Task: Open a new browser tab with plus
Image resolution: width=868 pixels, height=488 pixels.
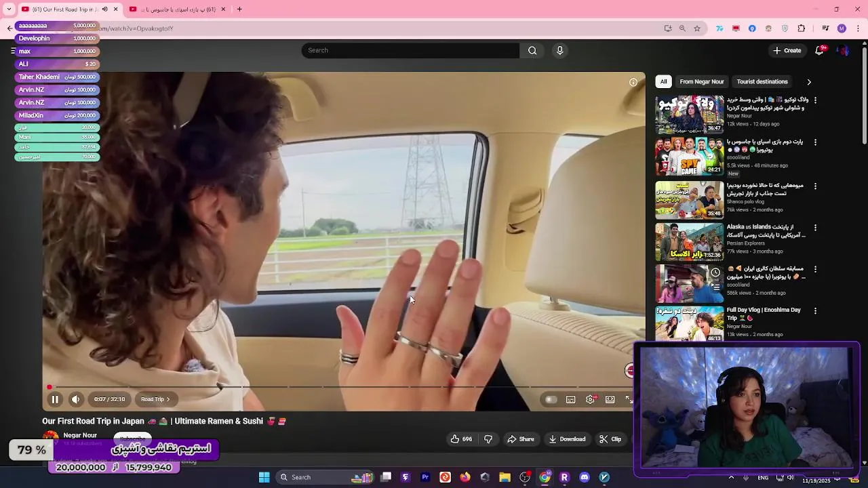Action: [x=239, y=9]
